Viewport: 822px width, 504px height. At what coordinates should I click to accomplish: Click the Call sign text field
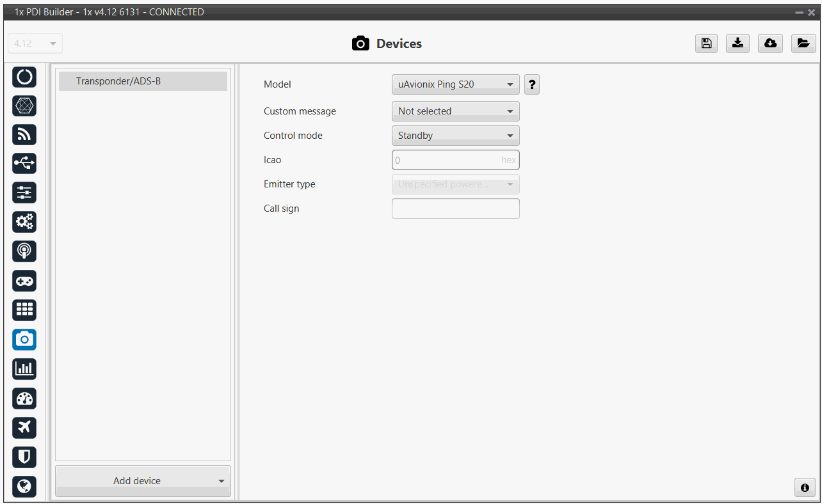(455, 209)
